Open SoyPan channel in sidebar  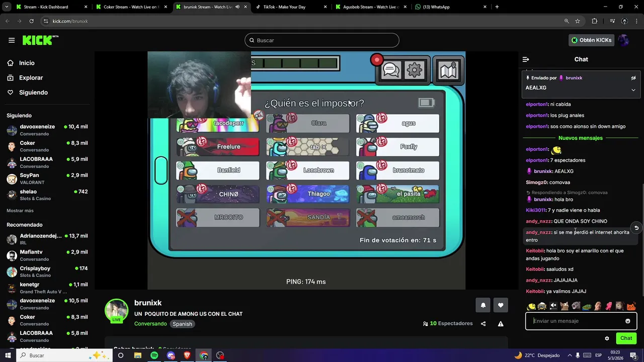pyautogui.click(x=48, y=178)
